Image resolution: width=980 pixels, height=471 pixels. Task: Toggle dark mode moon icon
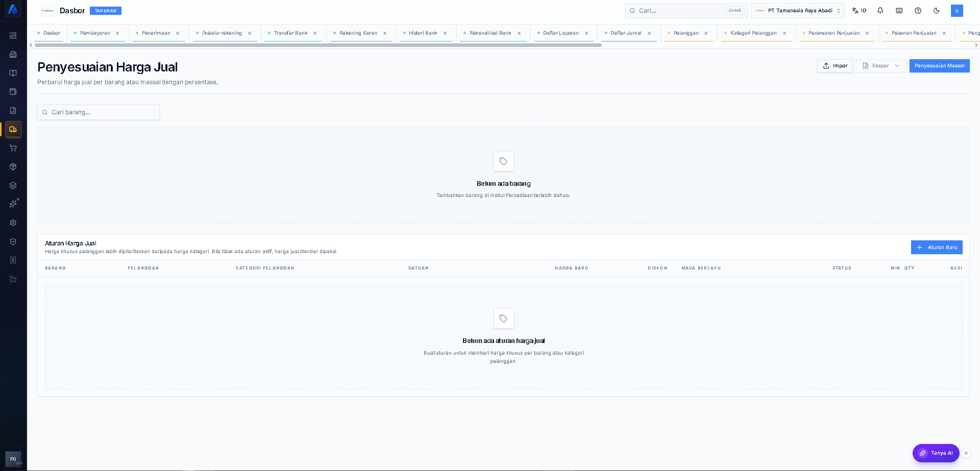[x=937, y=11]
